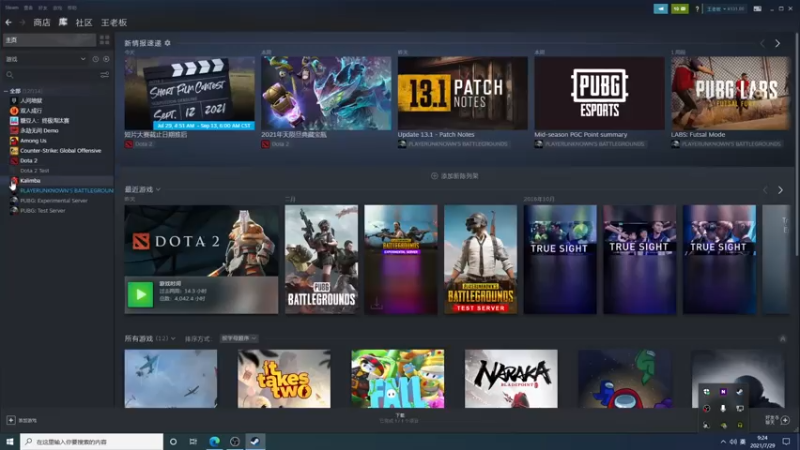Screen dimensions: 800x450
Task: Open the first True Sight cover
Action: click(x=560, y=259)
